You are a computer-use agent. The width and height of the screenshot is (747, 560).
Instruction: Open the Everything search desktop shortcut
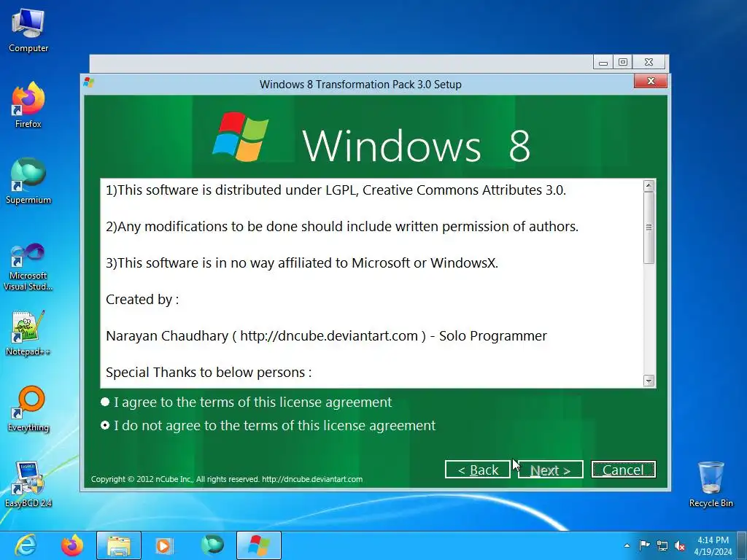[x=28, y=408]
